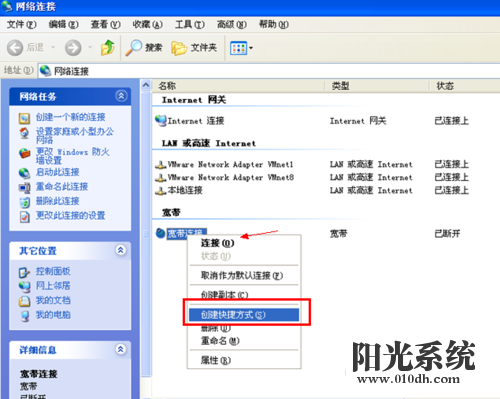This screenshot has height=399, width=500.
Task: Click the 状态 column header
Action: click(465, 86)
